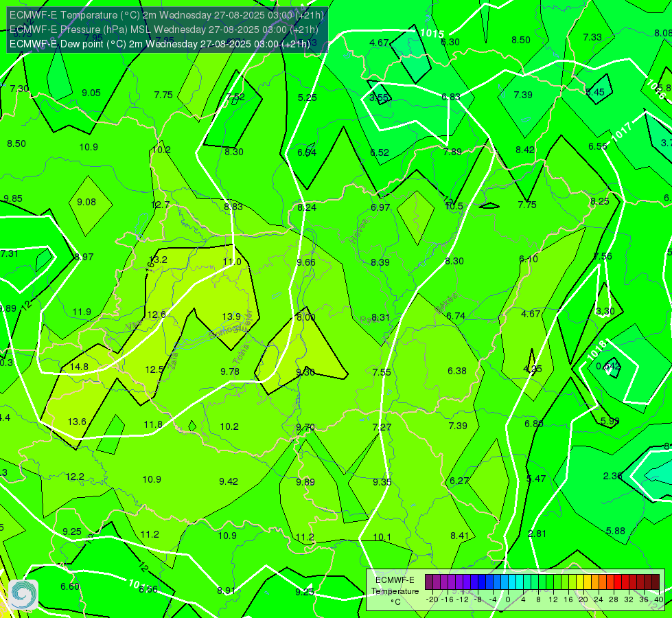Image resolution: width=672 pixels, height=618 pixels.
Task: Click the 1015 isobar label
Action: coord(432,33)
